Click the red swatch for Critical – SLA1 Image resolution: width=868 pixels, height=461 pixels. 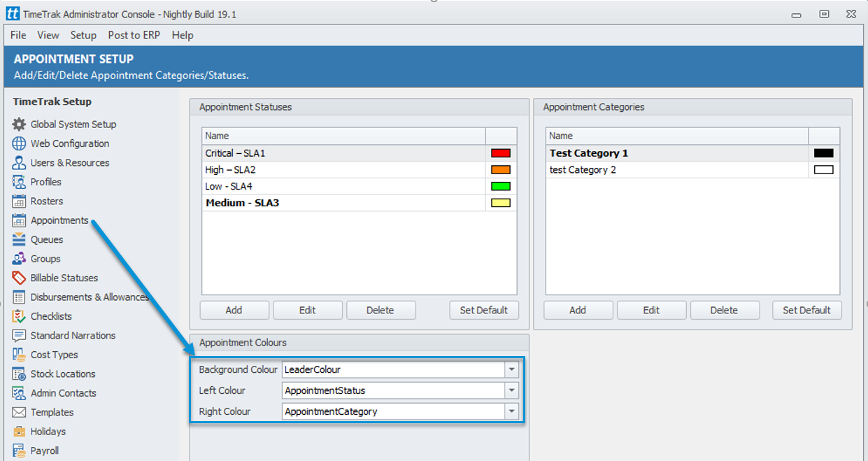point(501,153)
